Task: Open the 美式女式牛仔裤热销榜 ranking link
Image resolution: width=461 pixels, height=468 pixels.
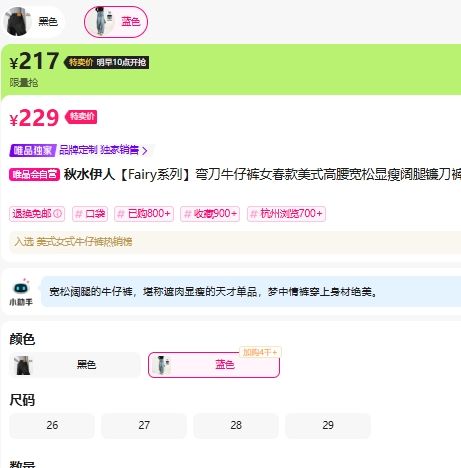Action: coord(84,241)
